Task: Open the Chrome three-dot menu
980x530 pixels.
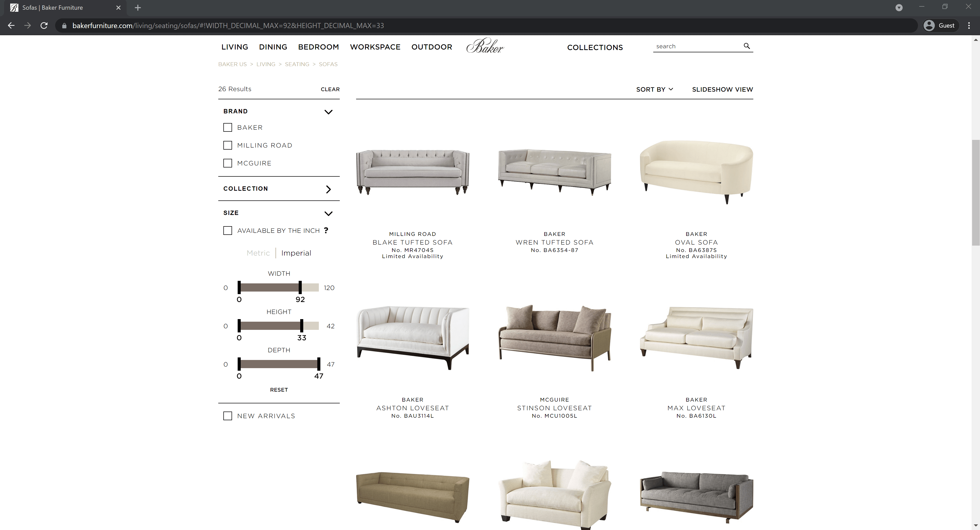Action: [969, 26]
